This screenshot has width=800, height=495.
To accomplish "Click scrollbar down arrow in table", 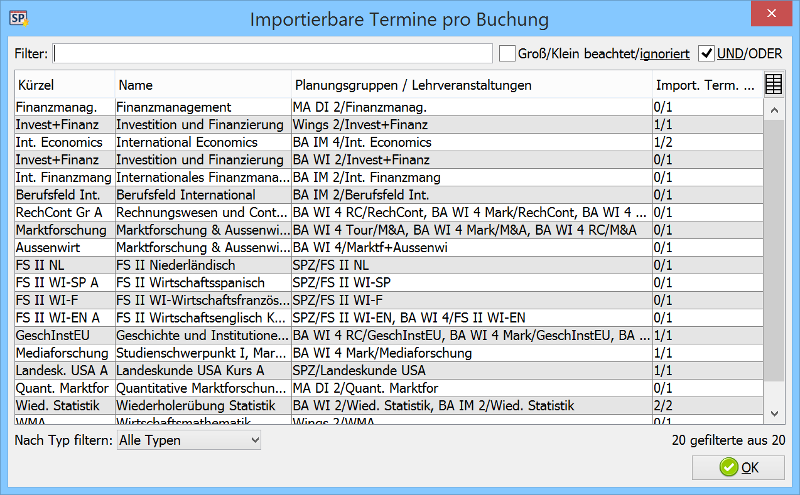I will tap(774, 413).
